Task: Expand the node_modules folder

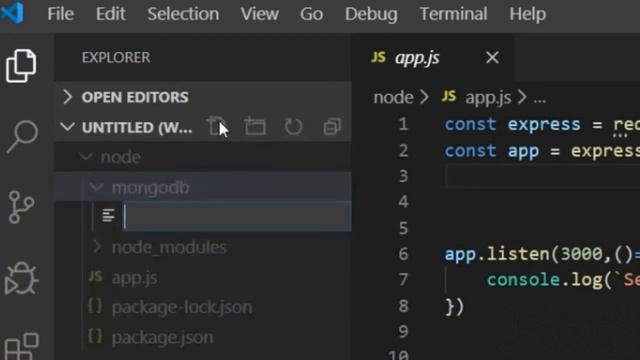Action: click(x=203, y=247)
